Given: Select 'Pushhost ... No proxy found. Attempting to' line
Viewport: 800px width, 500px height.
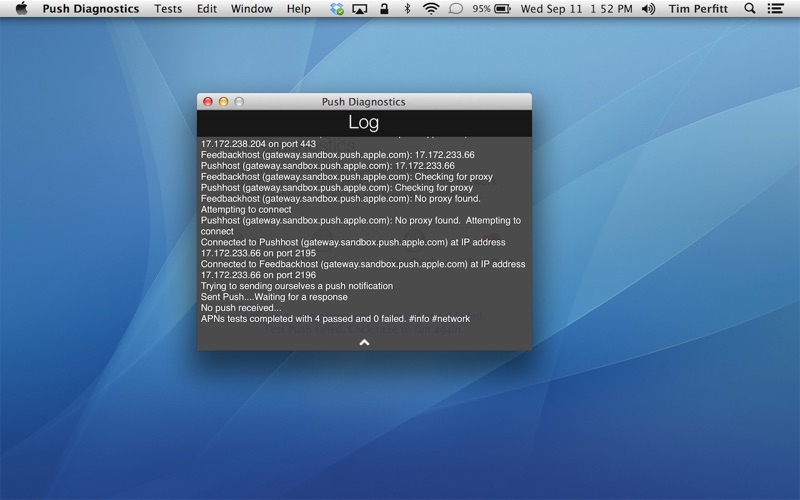Looking at the screenshot, I should (x=361, y=220).
